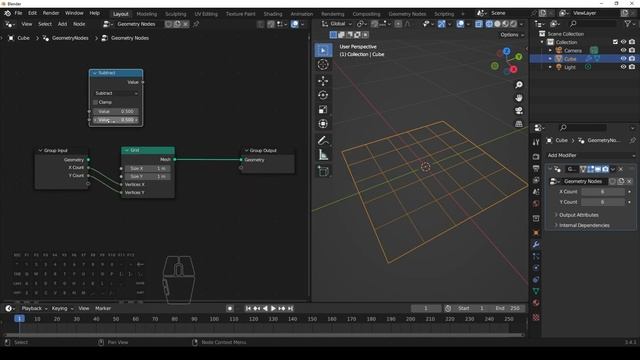This screenshot has height=360, width=640.
Task: Switch perspective/orthographic grid icon in viewport
Action: click(x=519, y=124)
